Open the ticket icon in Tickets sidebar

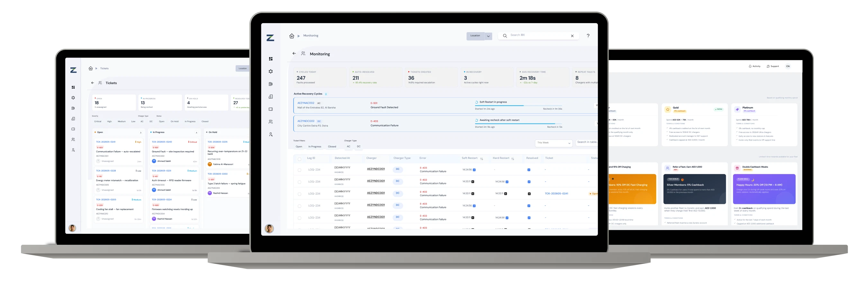tap(73, 129)
